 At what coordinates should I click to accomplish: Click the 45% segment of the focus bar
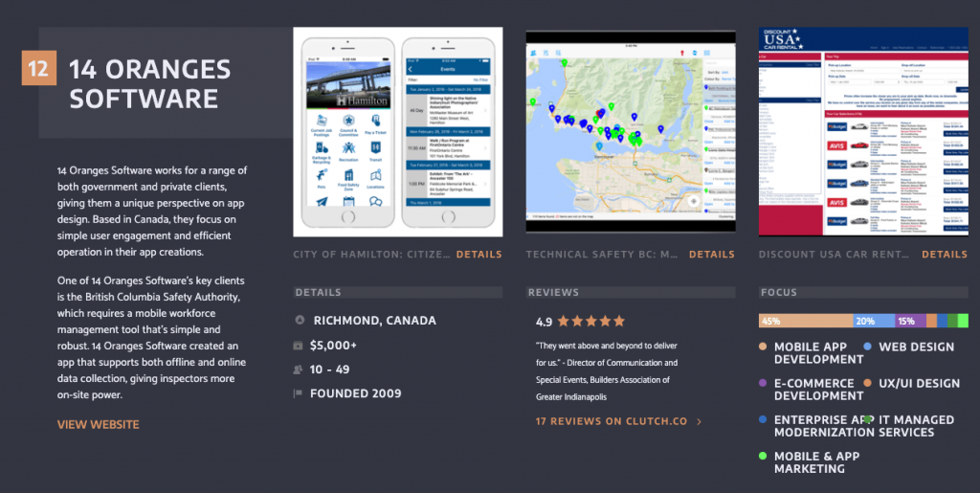[806, 322]
